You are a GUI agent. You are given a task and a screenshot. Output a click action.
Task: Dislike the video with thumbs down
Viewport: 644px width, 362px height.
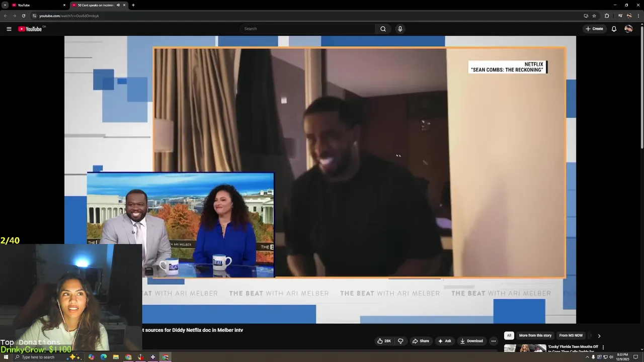400,341
